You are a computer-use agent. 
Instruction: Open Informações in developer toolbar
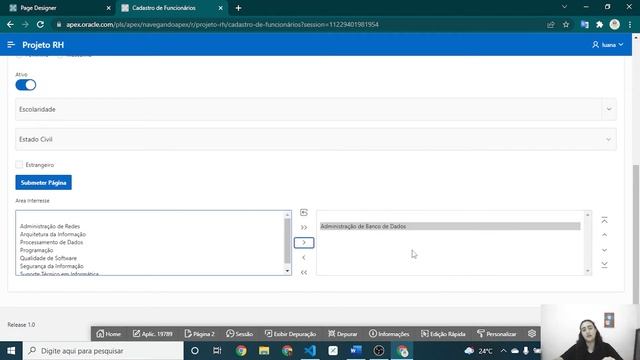click(x=389, y=334)
